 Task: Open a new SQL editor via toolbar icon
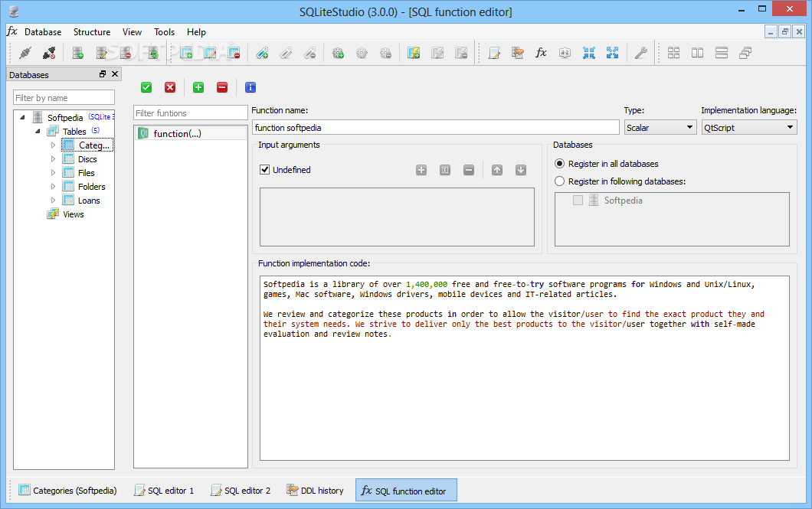click(494, 53)
